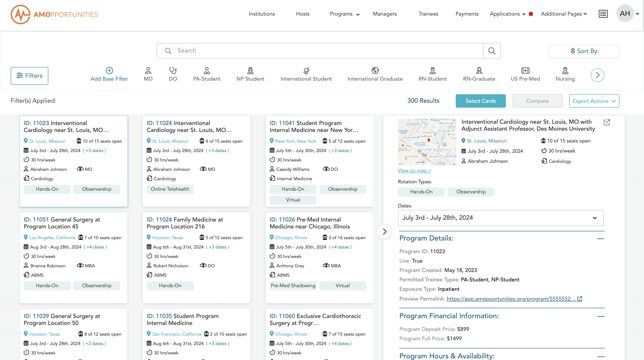The height and width of the screenshot is (360, 644).
Task: Select the MD trainee type filter
Action: pos(148,74)
